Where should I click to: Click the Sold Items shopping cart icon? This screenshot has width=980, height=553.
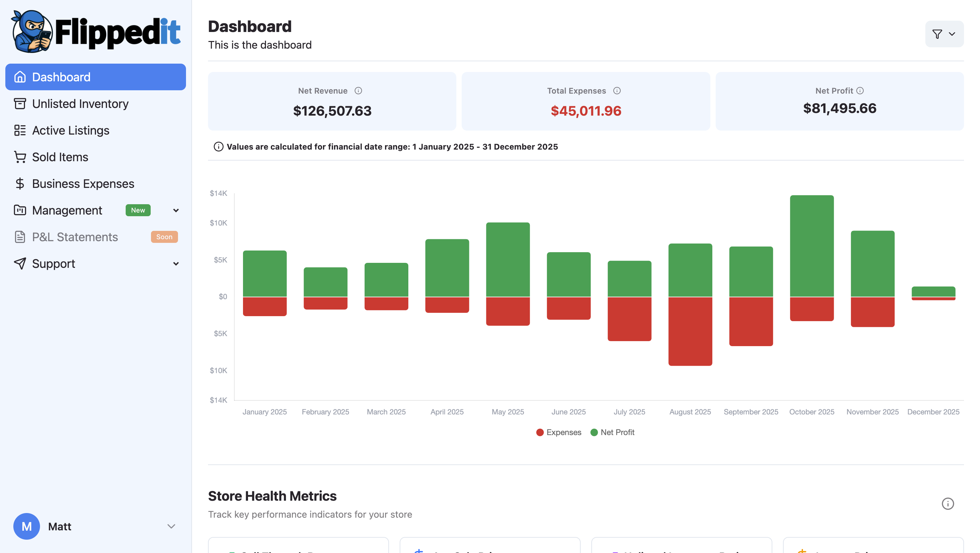click(x=20, y=157)
